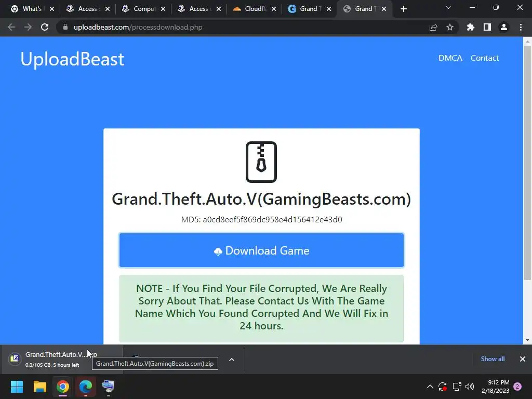Show hidden system tray icons
This screenshot has height=399, width=532.
[430, 387]
